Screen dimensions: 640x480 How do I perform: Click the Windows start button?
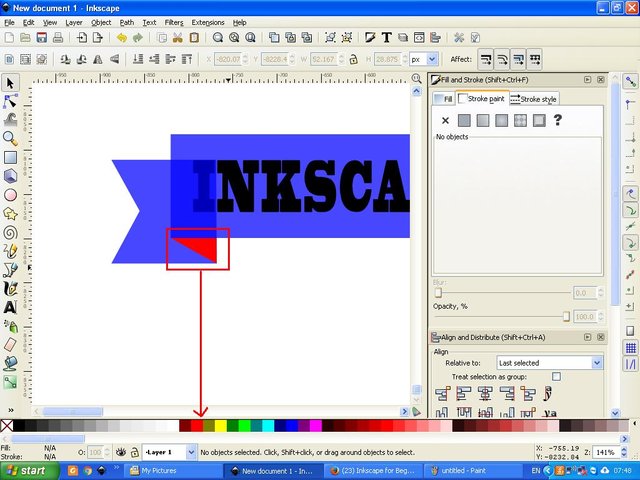(x=29, y=471)
